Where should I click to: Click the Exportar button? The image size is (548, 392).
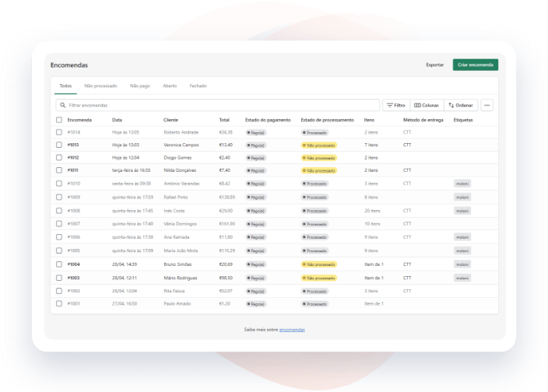click(x=435, y=65)
